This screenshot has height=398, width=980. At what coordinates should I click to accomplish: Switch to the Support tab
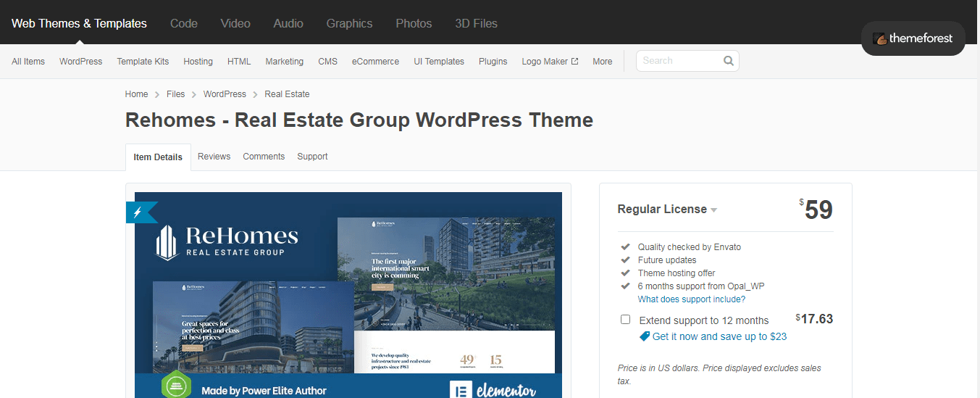coord(312,157)
